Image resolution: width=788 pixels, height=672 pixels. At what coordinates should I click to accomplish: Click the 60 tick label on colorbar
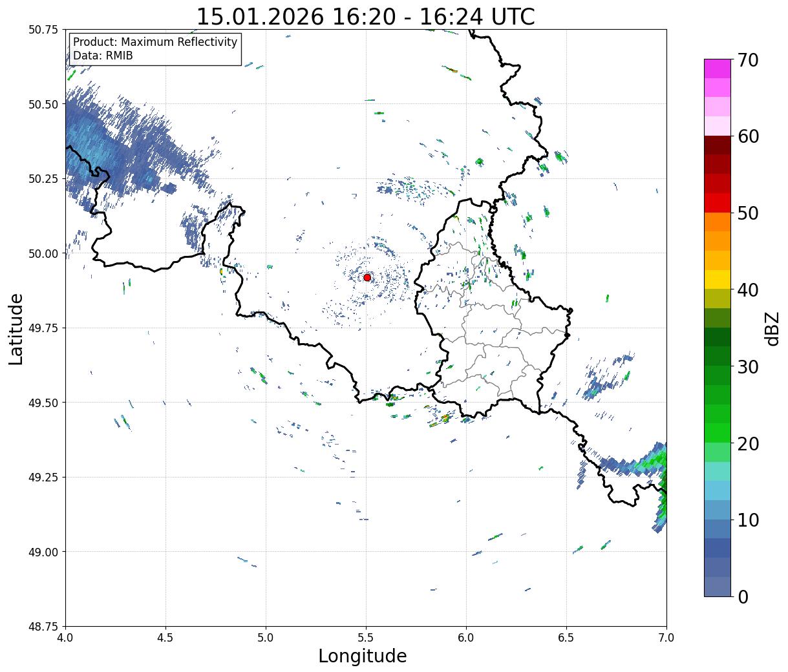[x=747, y=136]
